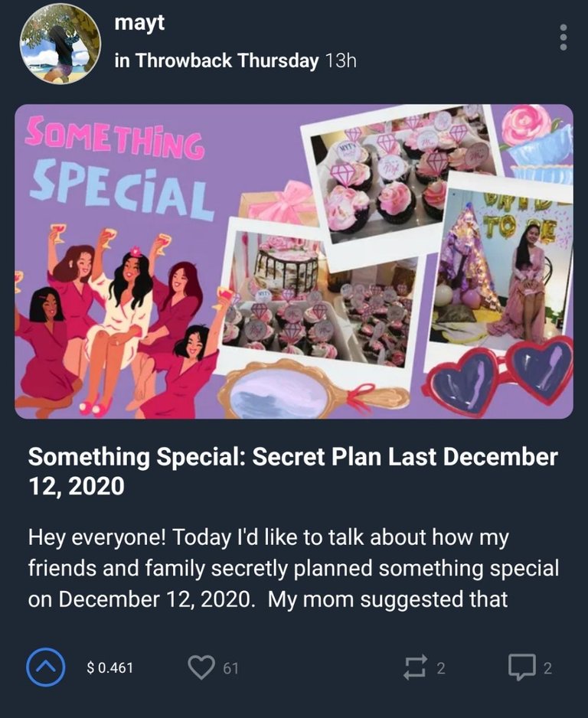This screenshot has height=718, width=588.
Task: View the $ 0.461 payout details
Action: (110, 668)
